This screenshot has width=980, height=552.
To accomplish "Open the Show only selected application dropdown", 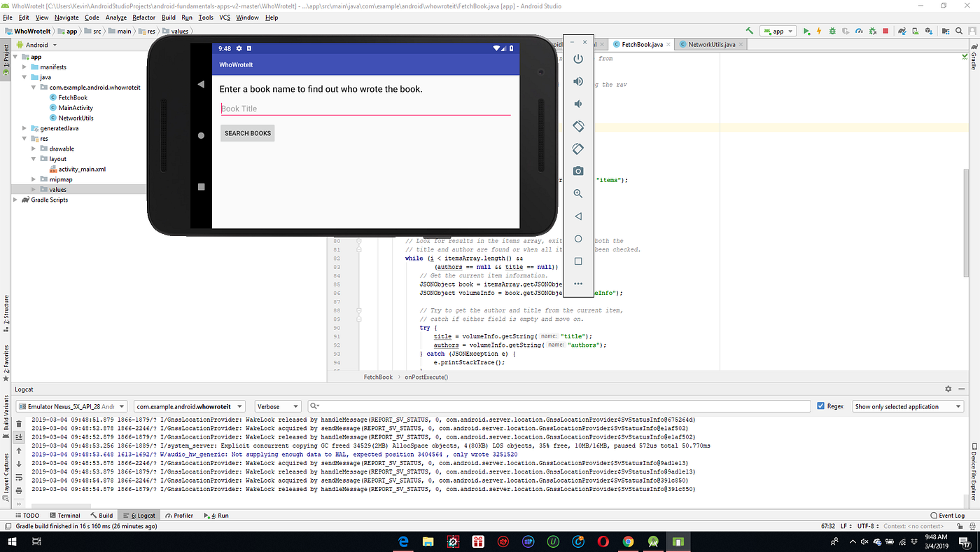I will (x=907, y=406).
